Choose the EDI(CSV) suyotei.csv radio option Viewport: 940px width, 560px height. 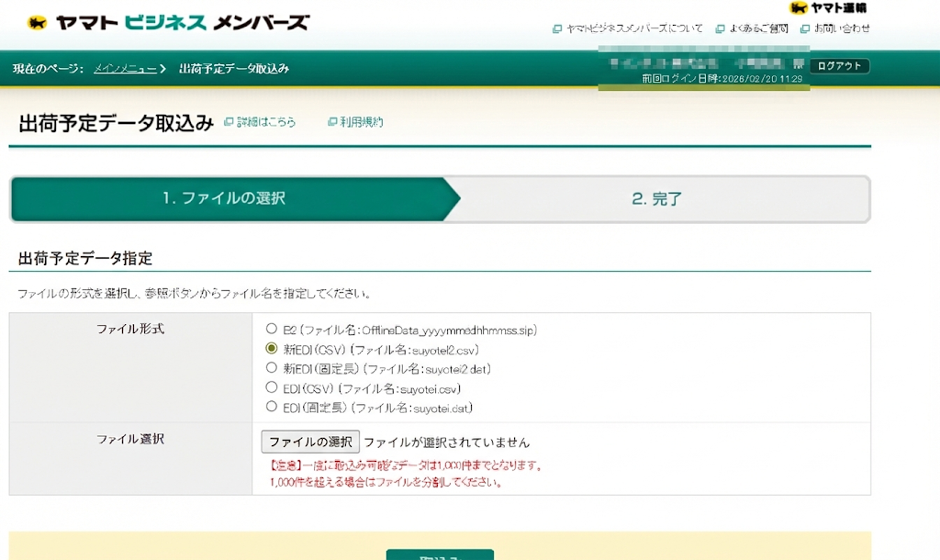(271, 387)
